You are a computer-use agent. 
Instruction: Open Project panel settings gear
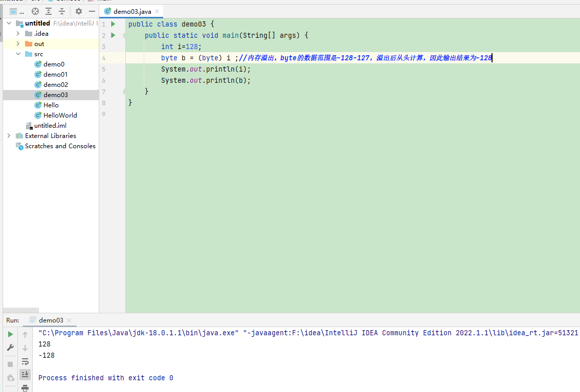pyautogui.click(x=78, y=11)
